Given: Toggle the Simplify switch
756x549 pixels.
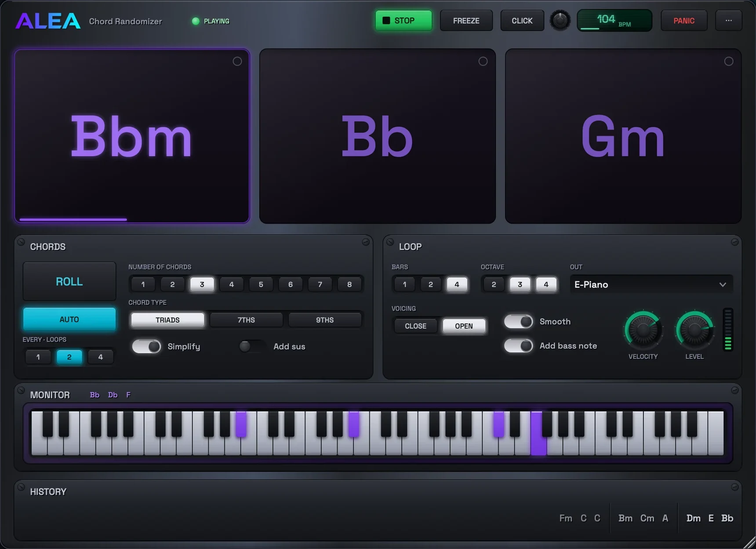Looking at the screenshot, I should coord(146,346).
